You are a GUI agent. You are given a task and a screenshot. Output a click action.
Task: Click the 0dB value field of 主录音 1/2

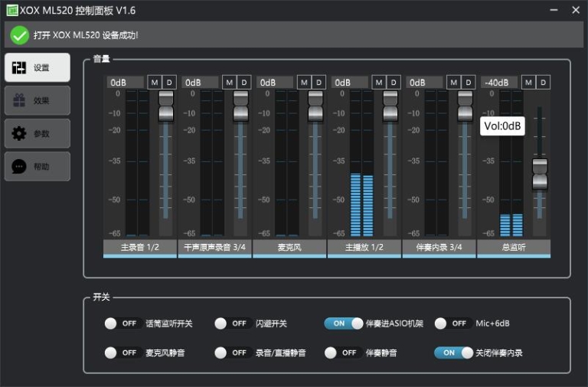(126, 83)
